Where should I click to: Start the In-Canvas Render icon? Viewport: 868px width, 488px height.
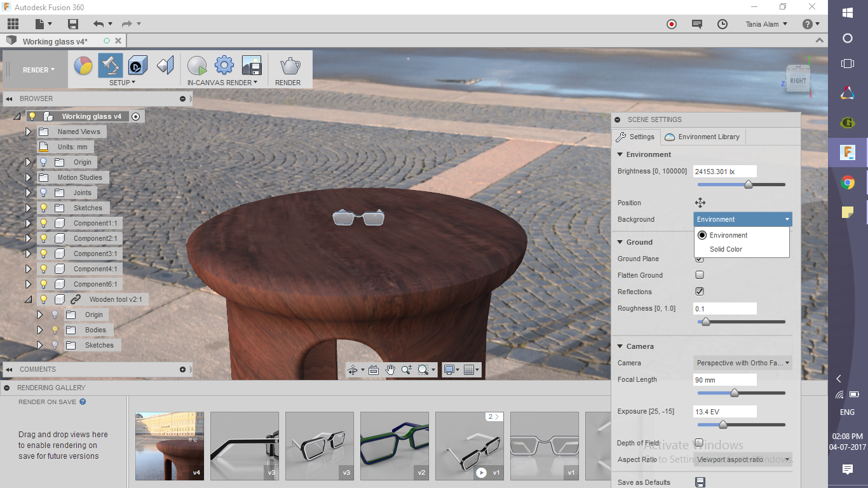197,65
